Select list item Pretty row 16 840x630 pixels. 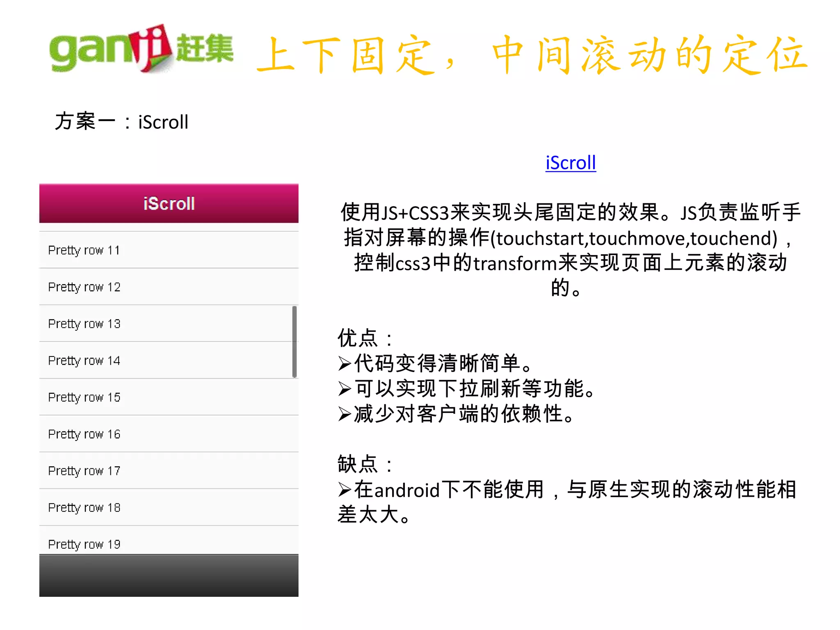click(x=169, y=434)
